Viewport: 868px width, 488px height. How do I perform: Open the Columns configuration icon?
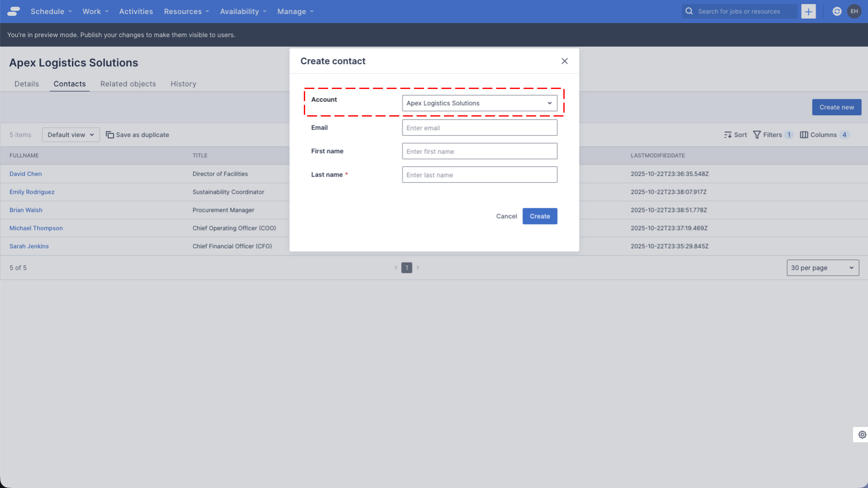(x=804, y=135)
